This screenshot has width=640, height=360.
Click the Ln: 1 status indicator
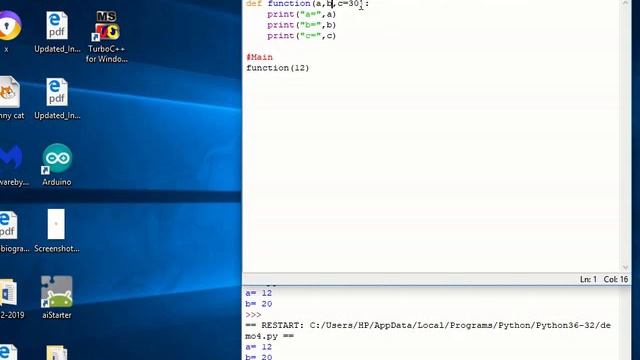[x=588, y=280]
